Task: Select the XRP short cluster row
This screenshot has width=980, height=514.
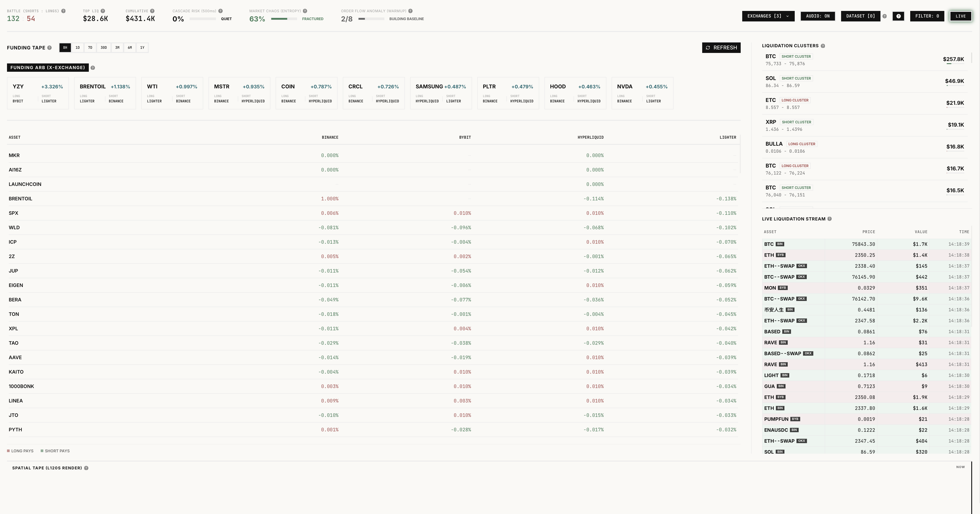Action: coord(865,125)
